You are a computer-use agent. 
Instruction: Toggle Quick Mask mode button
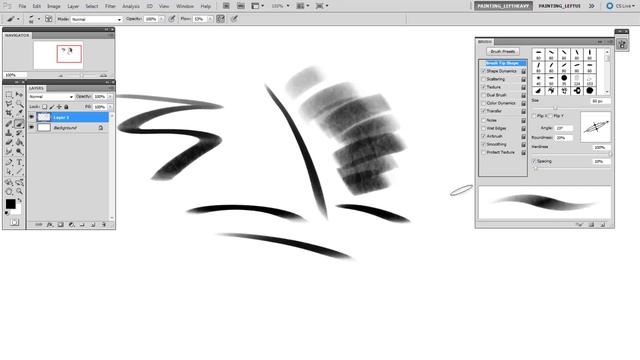(x=14, y=222)
